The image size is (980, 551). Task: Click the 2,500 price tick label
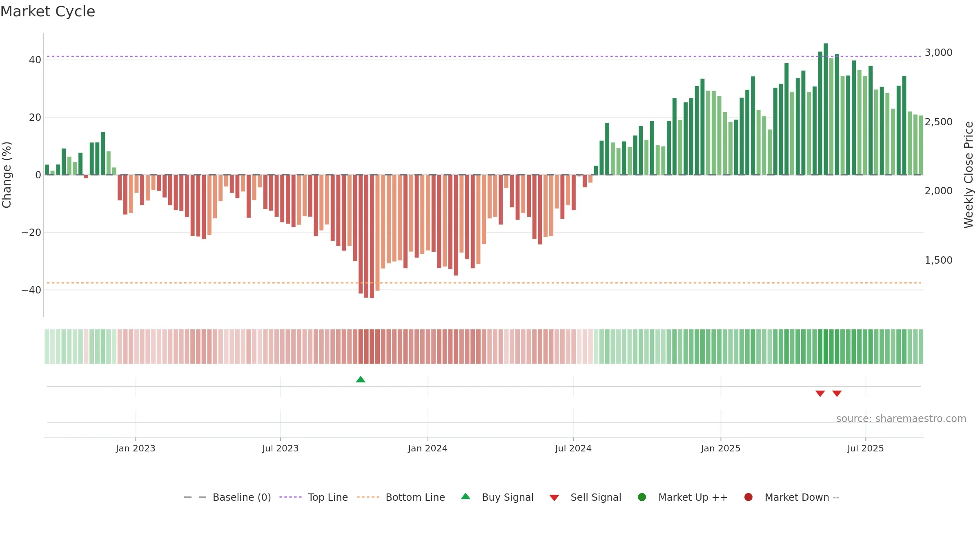point(938,122)
